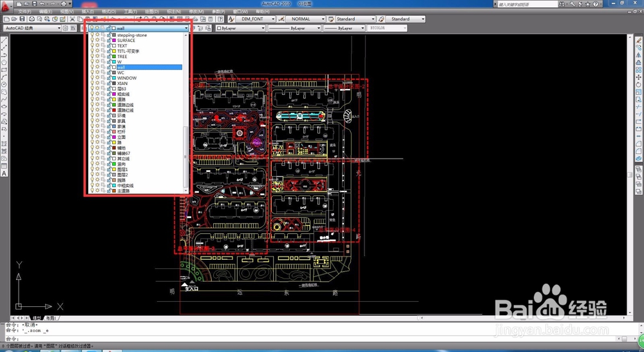Image resolution: width=644 pixels, height=352 pixels.
Task: Toggle the lightbulb on/off for TREE layer
Action: coord(92,56)
